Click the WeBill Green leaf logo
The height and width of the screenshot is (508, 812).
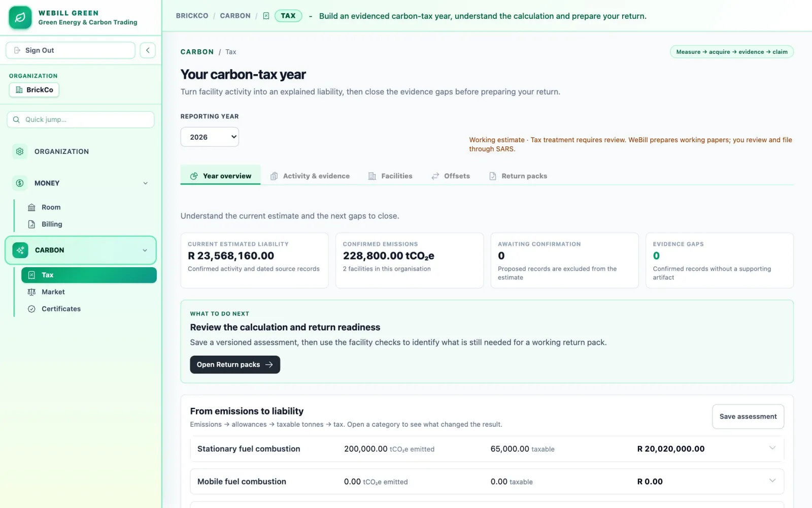coord(20,18)
